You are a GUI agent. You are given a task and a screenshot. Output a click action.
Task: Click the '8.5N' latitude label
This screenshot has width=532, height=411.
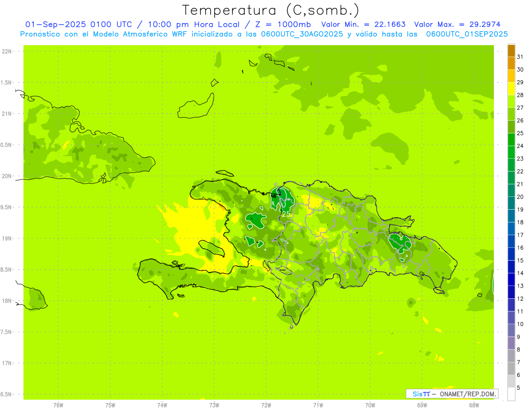[7, 270]
